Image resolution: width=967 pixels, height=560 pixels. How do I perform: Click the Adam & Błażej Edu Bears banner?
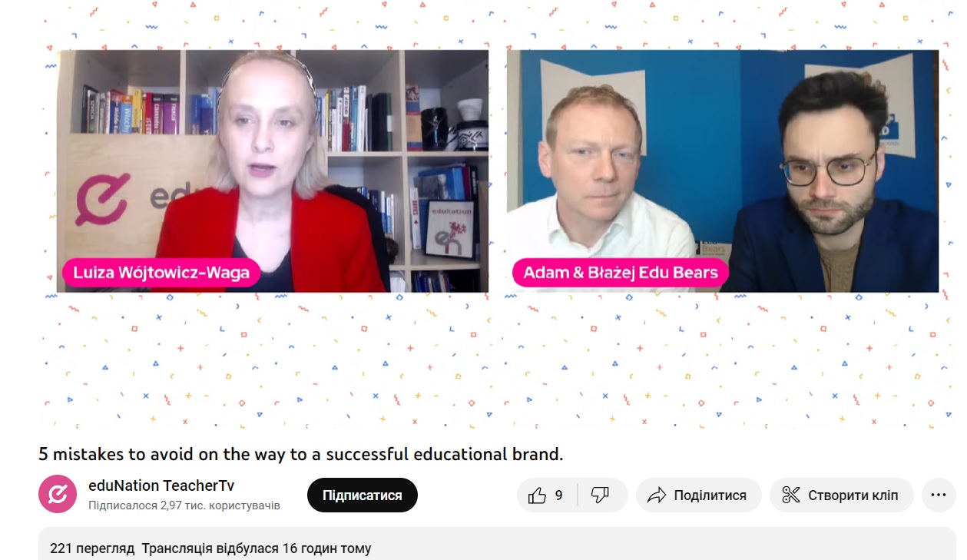click(621, 272)
